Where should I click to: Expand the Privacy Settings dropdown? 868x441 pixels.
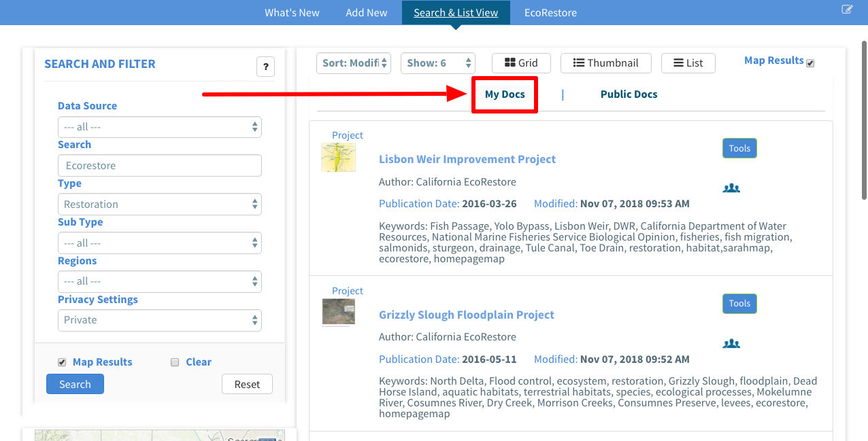click(x=159, y=320)
